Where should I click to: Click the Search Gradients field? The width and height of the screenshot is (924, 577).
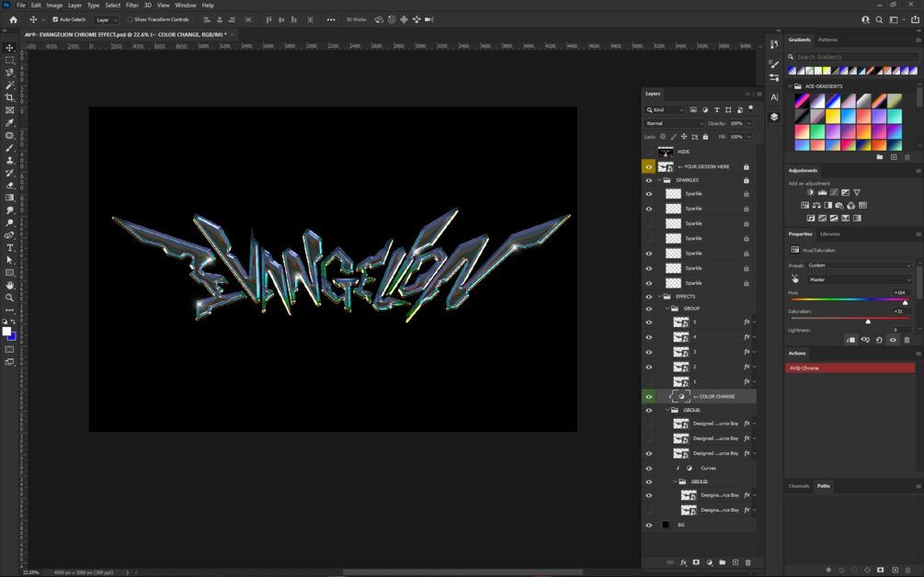tap(857, 57)
